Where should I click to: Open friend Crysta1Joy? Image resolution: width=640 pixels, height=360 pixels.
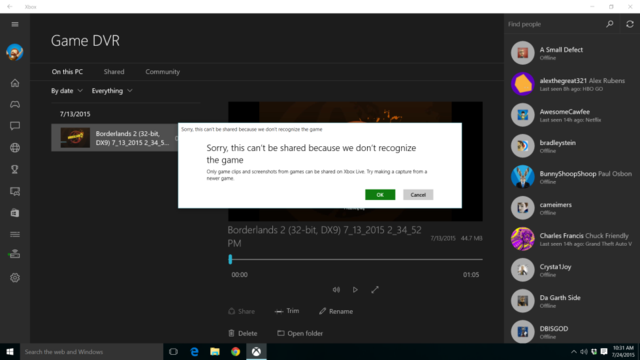[x=571, y=270]
